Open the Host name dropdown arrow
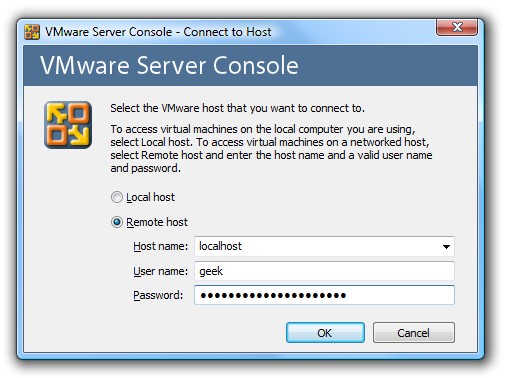Image resolution: width=505 pixels, height=378 pixels. pos(446,247)
